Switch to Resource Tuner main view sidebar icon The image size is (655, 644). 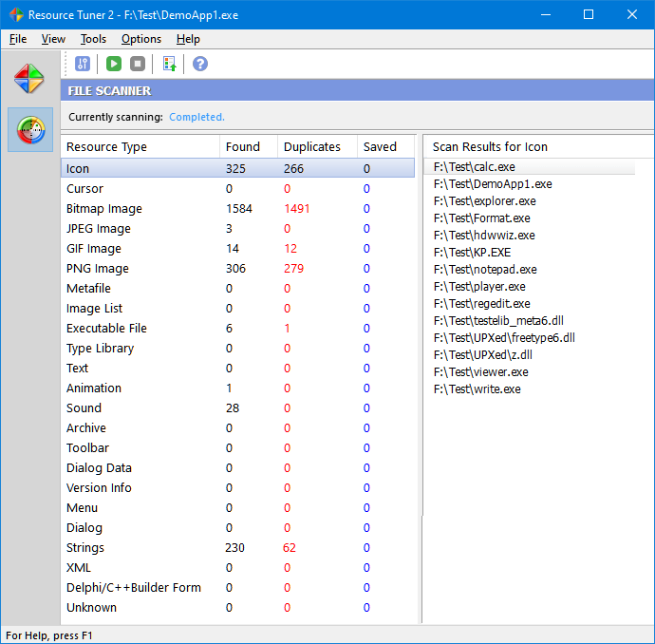pyautogui.click(x=28, y=79)
